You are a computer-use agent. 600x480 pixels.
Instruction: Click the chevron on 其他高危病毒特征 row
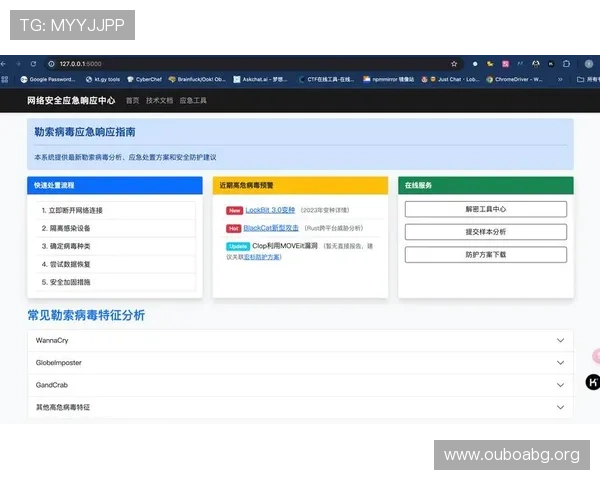click(560, 407)
